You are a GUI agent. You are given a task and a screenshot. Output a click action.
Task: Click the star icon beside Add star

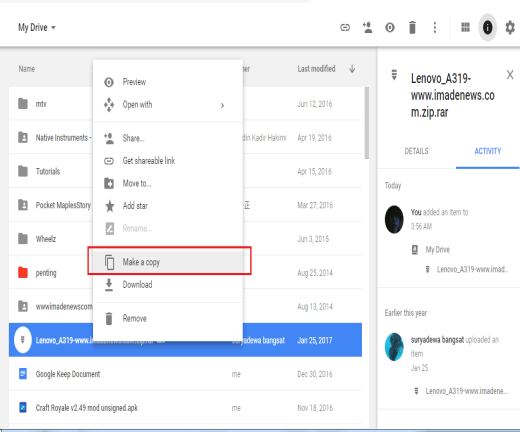(x=110, y=206)
